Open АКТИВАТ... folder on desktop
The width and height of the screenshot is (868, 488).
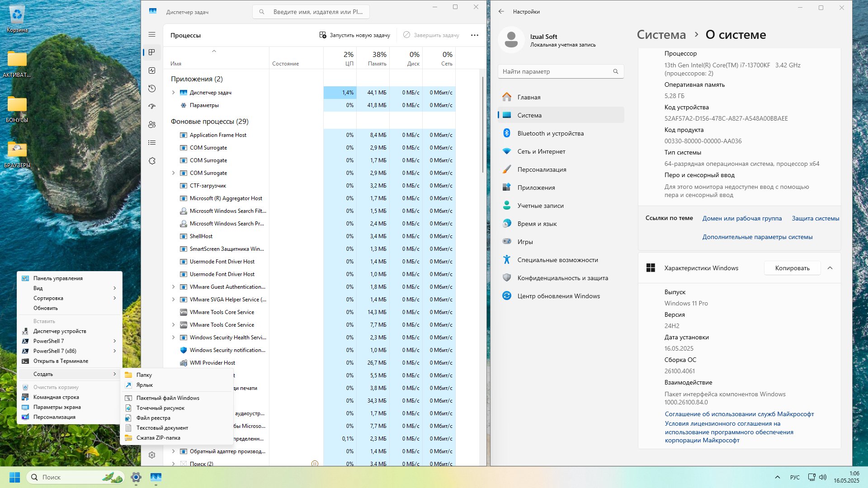17,64
